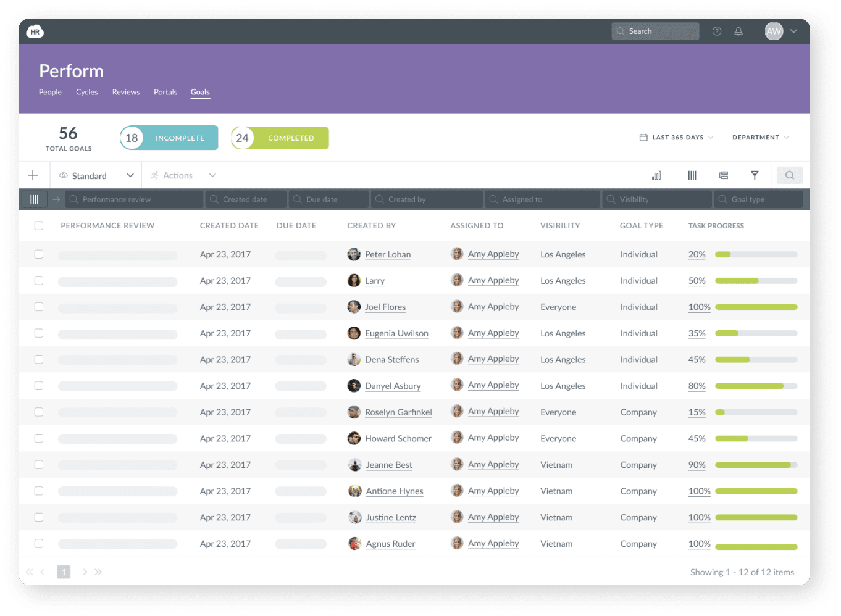The image size is (841, 616).
Task: Open the Cycles section in Perform
Action: 86,92
